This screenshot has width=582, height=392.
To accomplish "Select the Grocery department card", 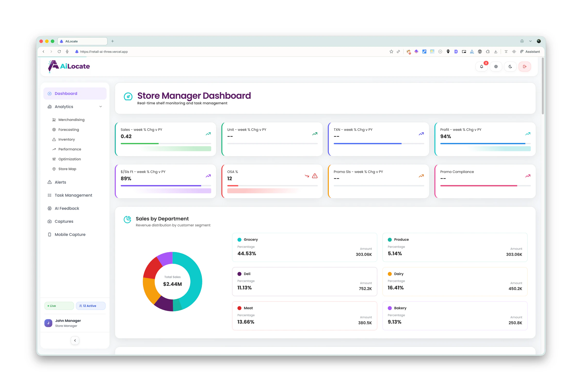I will point(305,248).
